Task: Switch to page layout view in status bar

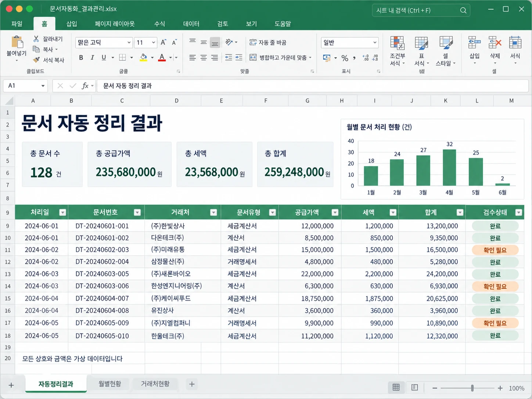Action: (x=414, y=387)
